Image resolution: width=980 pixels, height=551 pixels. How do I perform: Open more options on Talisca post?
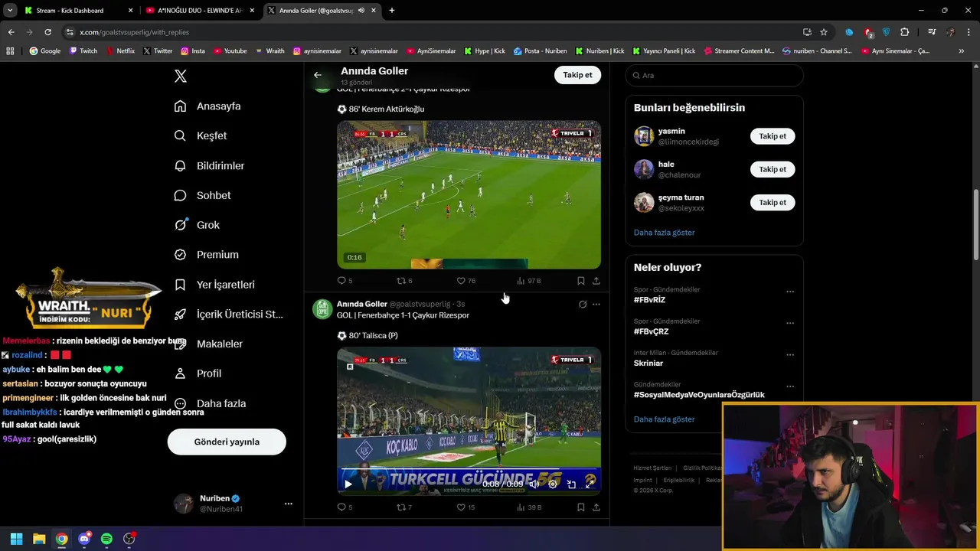click(596, 304)
